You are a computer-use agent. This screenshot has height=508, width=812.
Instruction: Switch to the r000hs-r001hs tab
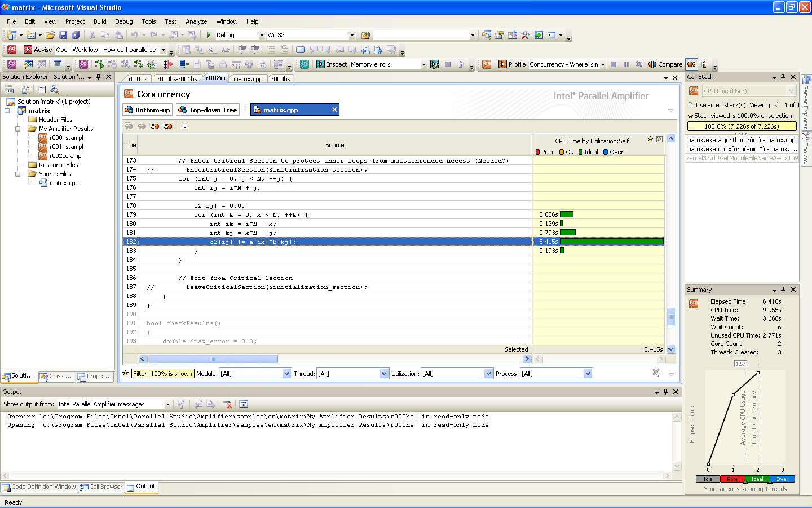click(x=177, y=79)
